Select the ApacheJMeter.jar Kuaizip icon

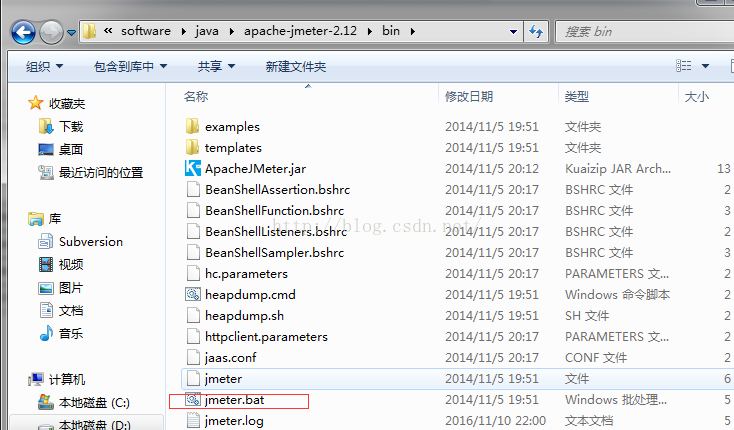(192, 168)
